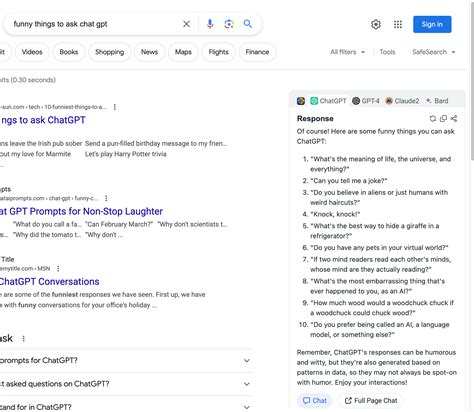This screenshot has height=412, width=474.
Task: Open Google Lens image search icon
Action: click(x=229, y=24)
